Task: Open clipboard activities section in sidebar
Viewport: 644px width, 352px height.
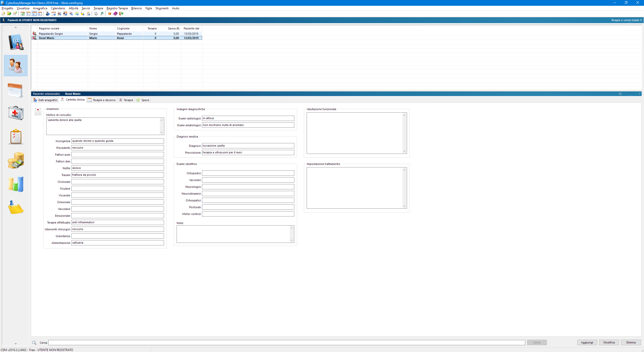Action: pyautogui.click(x=16, y=137)
